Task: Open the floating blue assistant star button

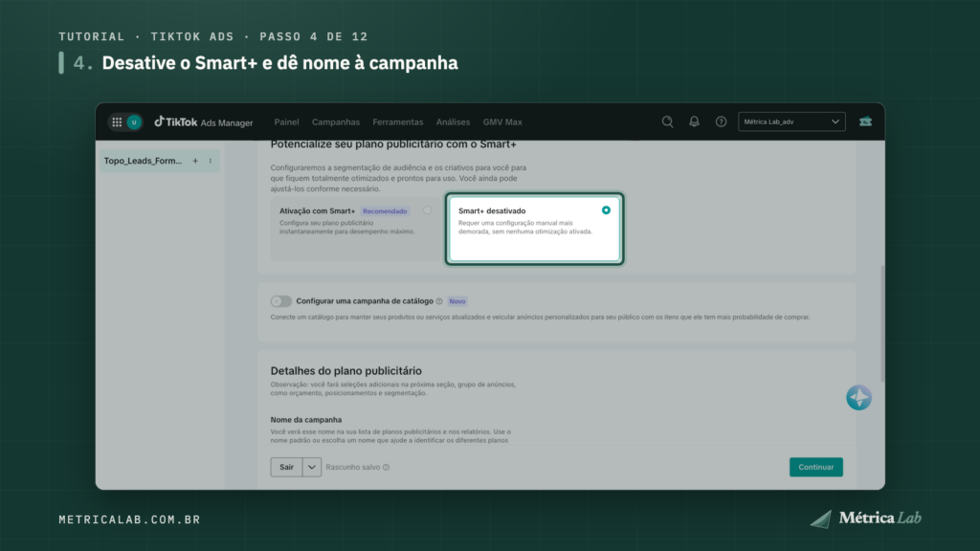Action: pos(858,397)
